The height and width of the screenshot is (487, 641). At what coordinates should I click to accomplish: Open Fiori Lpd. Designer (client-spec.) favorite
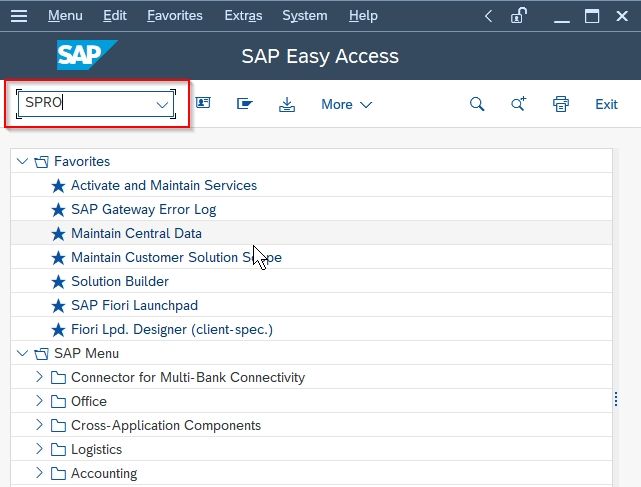pyautogui.click(x=172, y=329)
